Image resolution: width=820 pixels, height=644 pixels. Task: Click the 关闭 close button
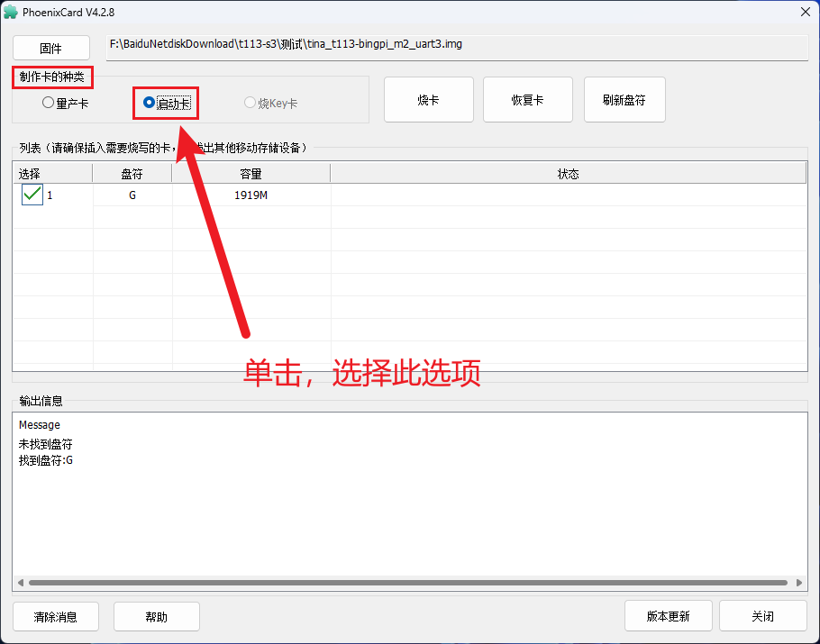(x=763, y=616)
